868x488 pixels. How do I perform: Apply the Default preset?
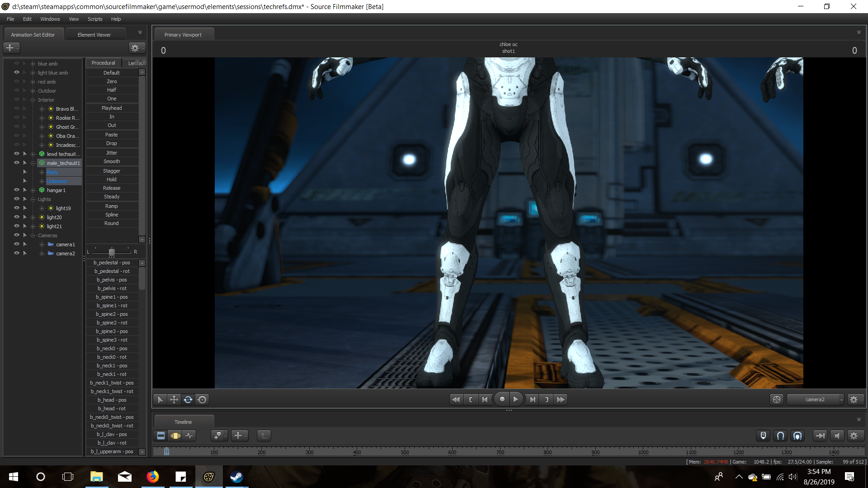point(112,73)
